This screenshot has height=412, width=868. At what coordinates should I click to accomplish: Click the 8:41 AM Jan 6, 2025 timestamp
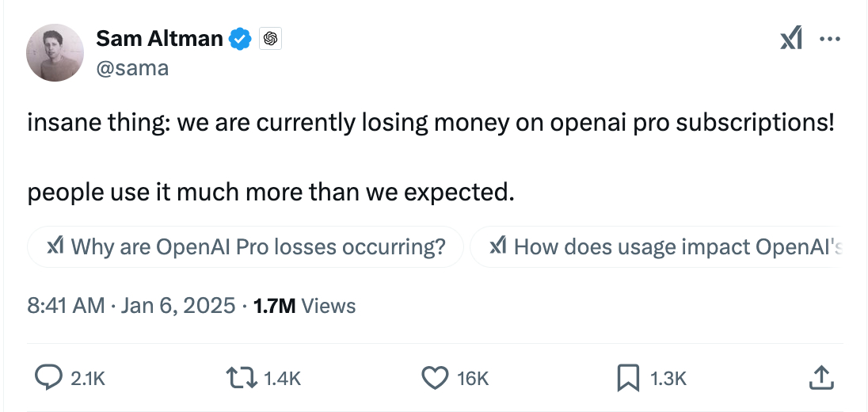click(131, 306)
